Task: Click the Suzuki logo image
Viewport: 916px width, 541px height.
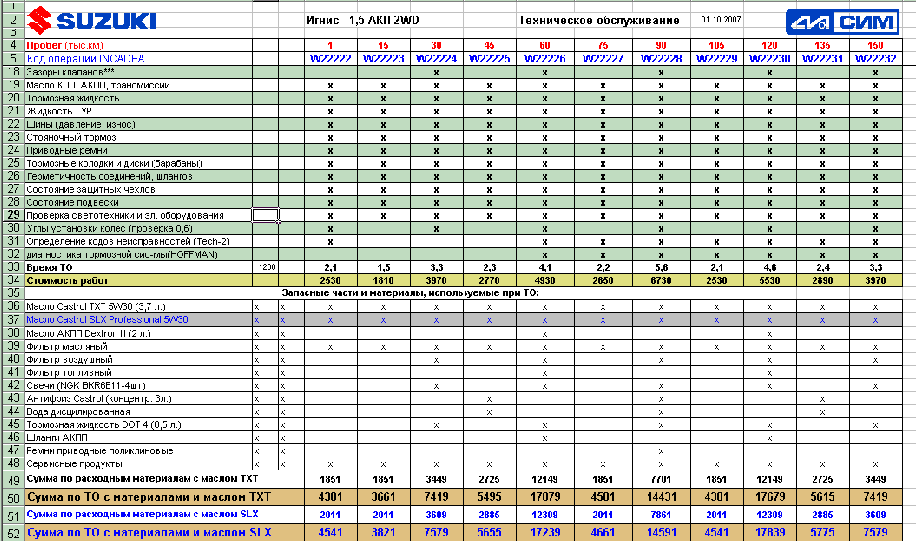Action: [92, 20]
